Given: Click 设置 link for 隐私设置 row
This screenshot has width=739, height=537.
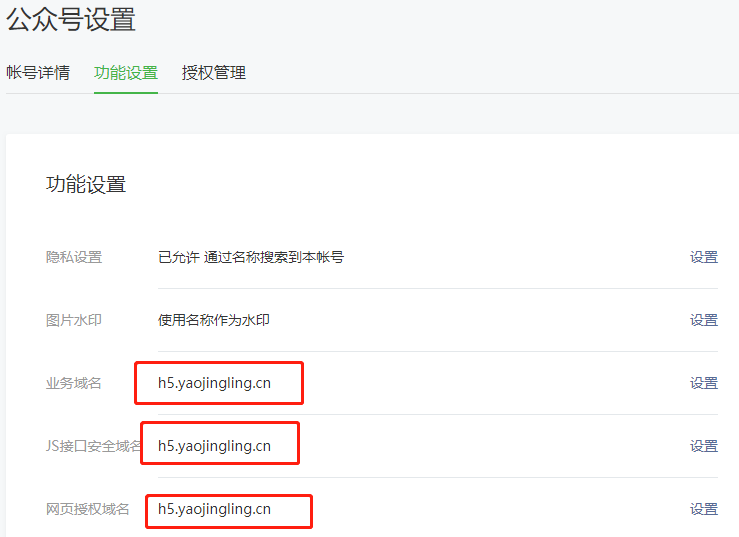Looking at the screenshot, I should [x=704, y=257].
